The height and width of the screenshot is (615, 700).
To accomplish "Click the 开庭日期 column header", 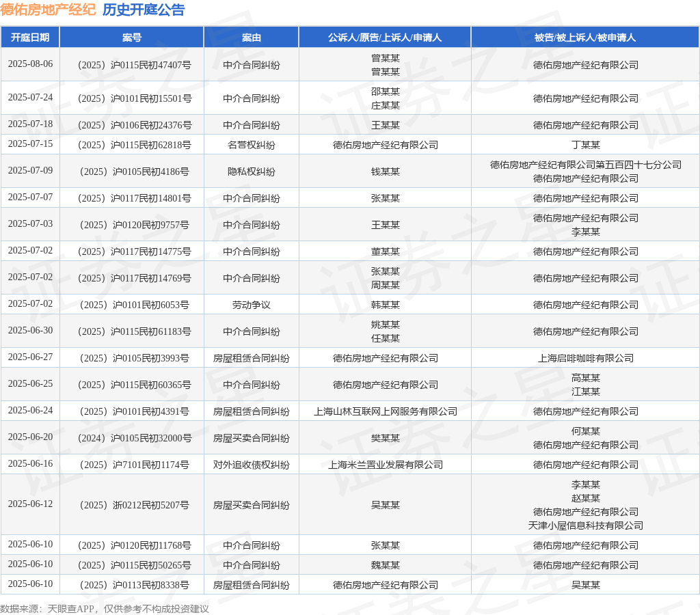I will (30, 38).
